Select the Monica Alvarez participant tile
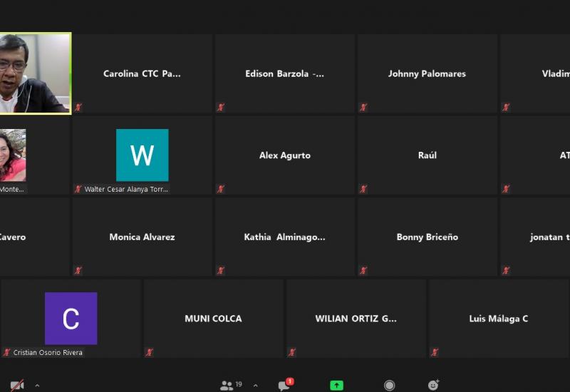570x392 pixels. click(x=142, y=237)
